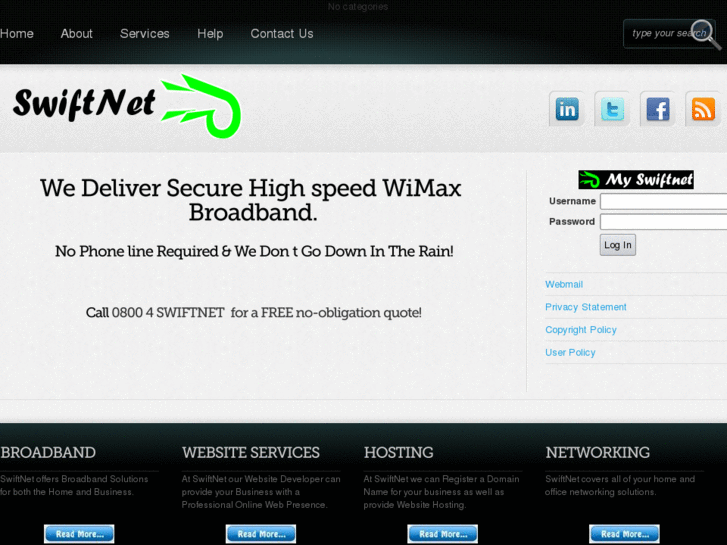This screenshot has height=545, width=727.
Task: Click the magnifying glass search icon
Action: (x=705, y=34)
